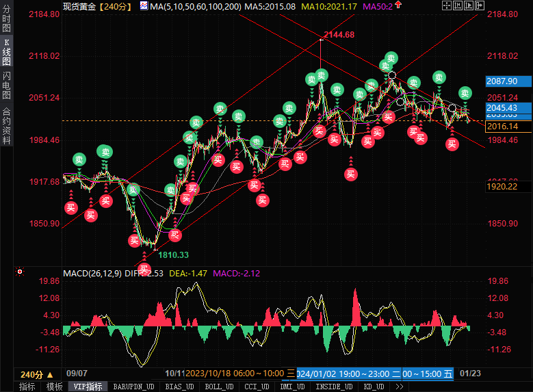Click the 模板 button at bottom
The image size is (533, 392).
click(55, 387)
